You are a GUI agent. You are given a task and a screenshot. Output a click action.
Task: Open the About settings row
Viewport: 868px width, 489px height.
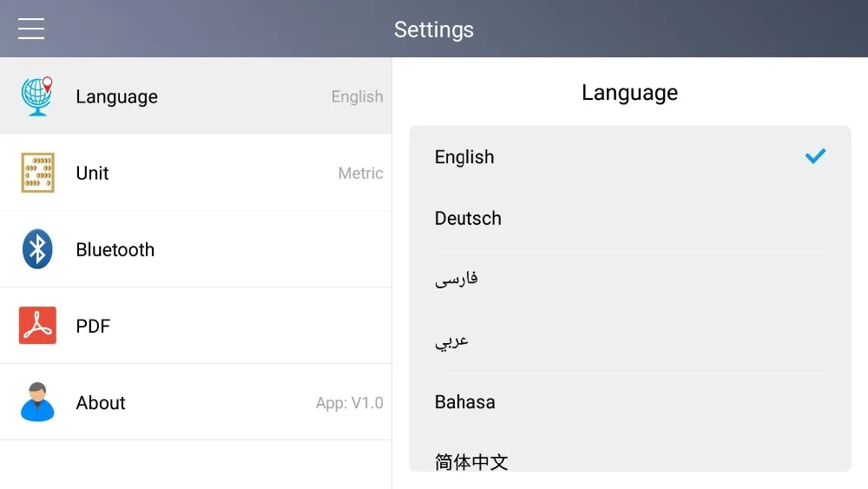tap(195, 402)
